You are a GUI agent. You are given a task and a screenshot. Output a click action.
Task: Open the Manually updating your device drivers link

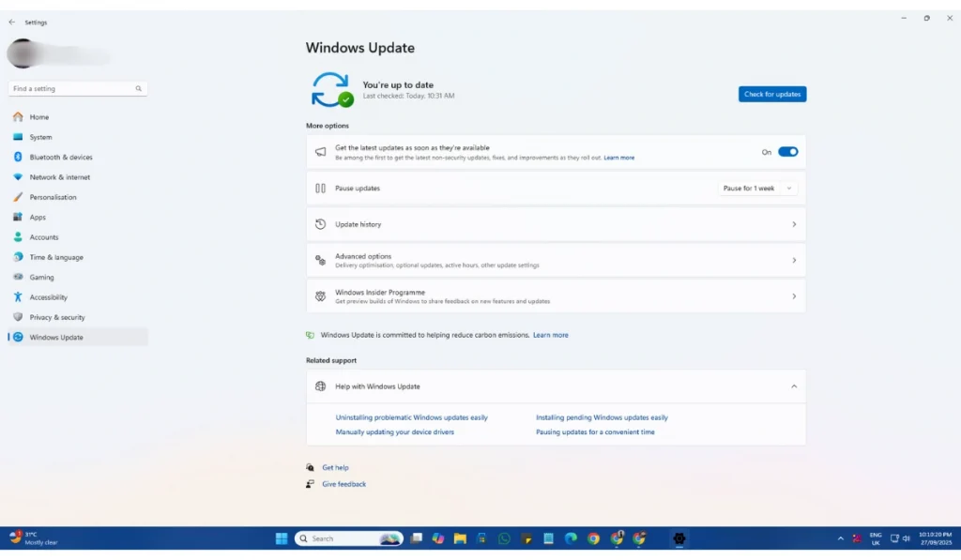click(x=395, y=431)
